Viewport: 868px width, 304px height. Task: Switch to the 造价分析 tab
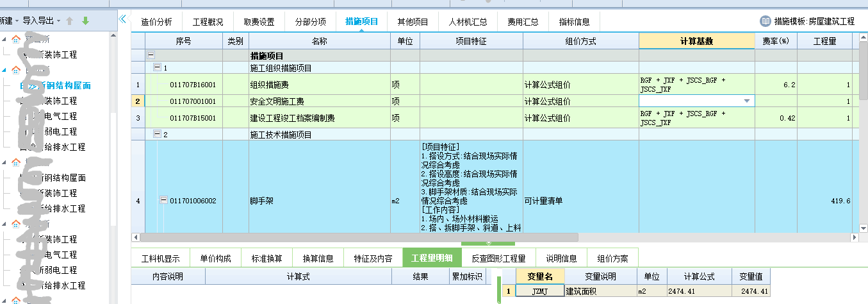point(156,22)
